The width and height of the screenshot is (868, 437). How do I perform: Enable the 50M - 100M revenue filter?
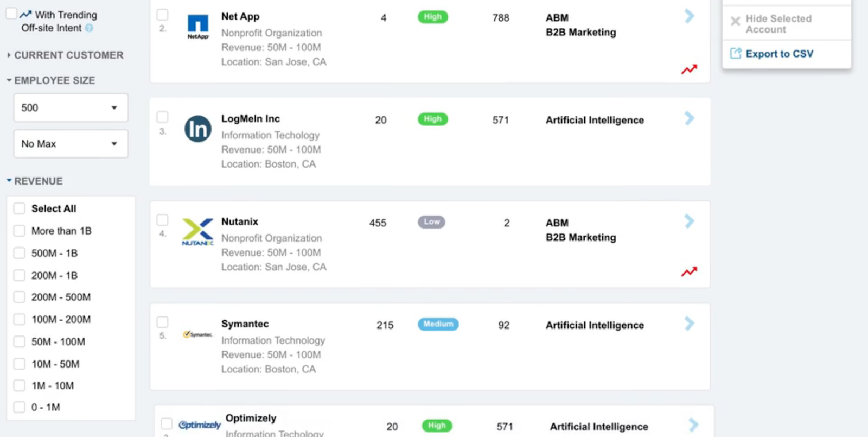(20, 341)
